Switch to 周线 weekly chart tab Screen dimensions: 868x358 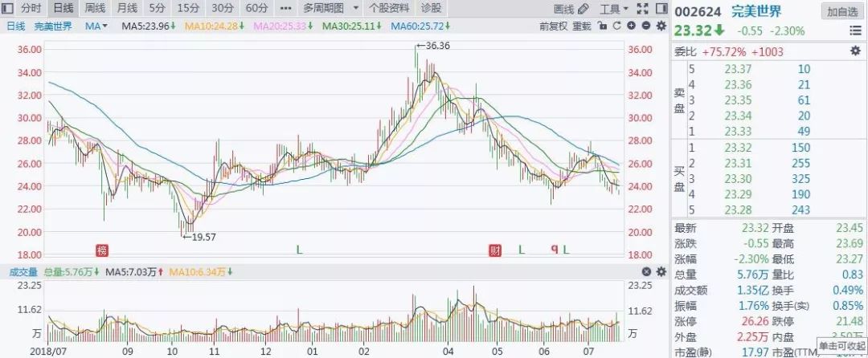(95, 8)
